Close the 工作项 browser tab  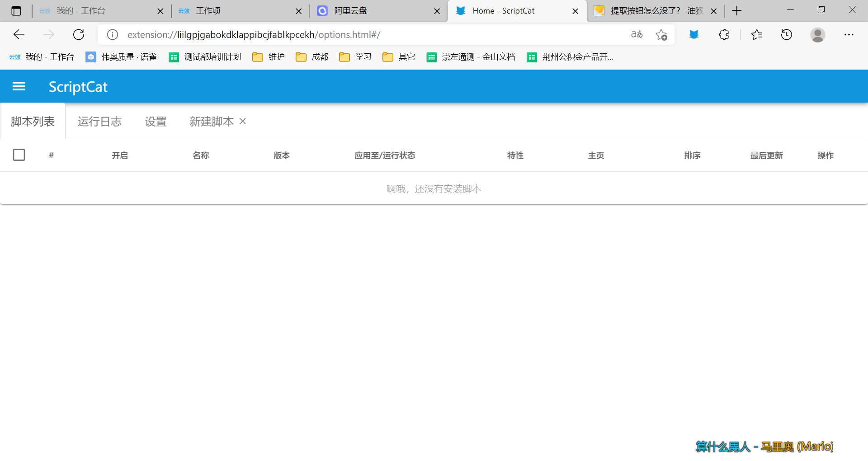(x=298, y=11)
